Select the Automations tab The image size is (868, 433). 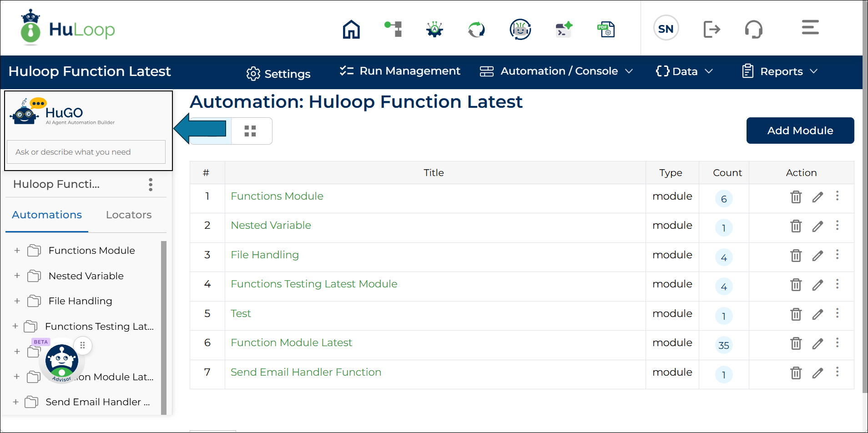[47, 215]
